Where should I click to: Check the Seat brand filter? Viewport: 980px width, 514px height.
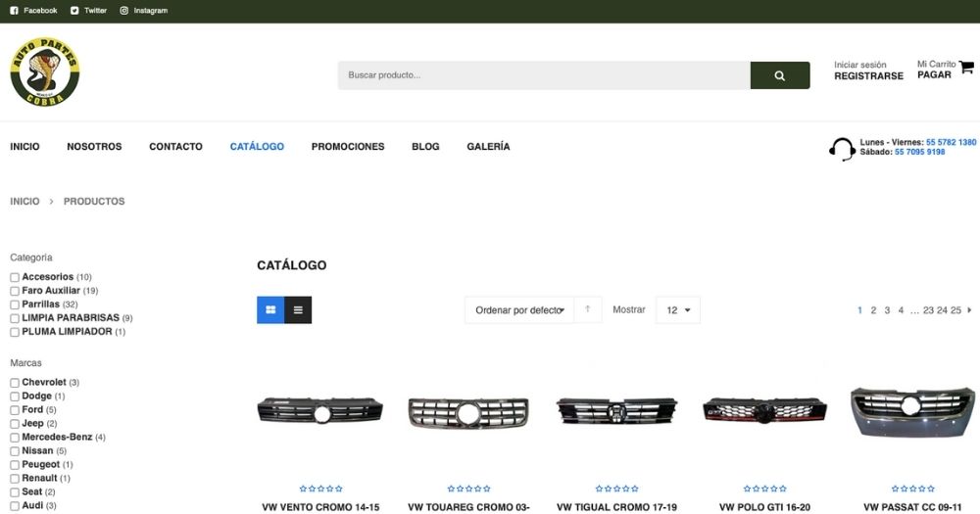[x=15, y=492]
